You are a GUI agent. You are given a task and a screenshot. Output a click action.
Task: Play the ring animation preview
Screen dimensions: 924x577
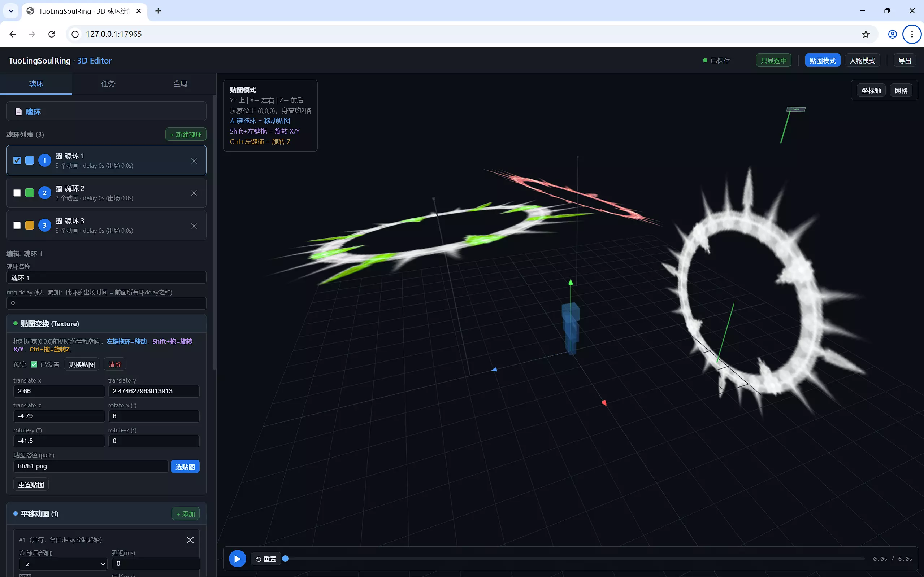coord(237,559)
